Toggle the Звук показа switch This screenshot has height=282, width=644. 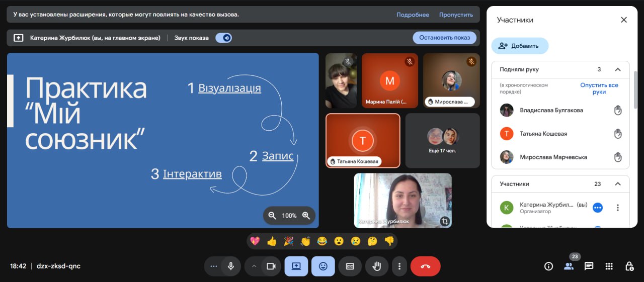click(x=224, y=38)
